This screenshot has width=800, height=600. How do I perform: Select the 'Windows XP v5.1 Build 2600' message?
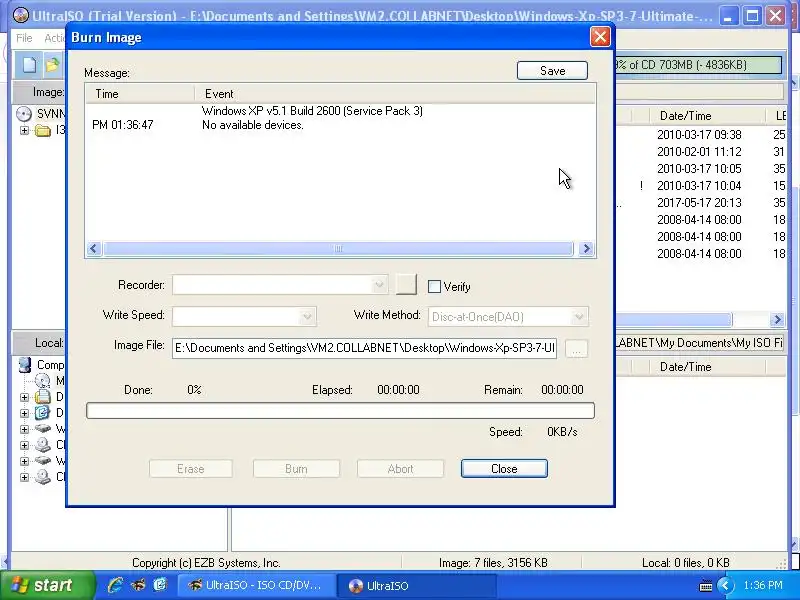click(312, 111)
